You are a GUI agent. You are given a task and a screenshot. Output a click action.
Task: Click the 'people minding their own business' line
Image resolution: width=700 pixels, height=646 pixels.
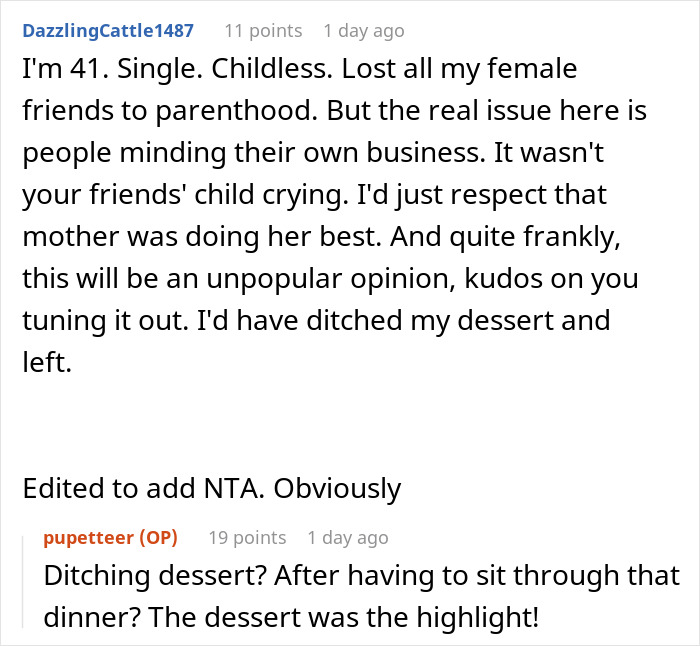point(300,155)
